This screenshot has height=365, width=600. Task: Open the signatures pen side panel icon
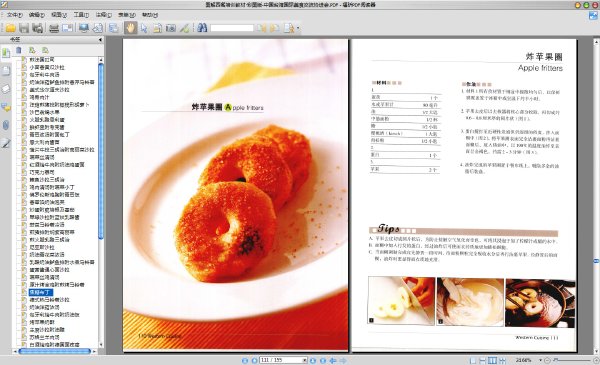[x=6, y=143]
